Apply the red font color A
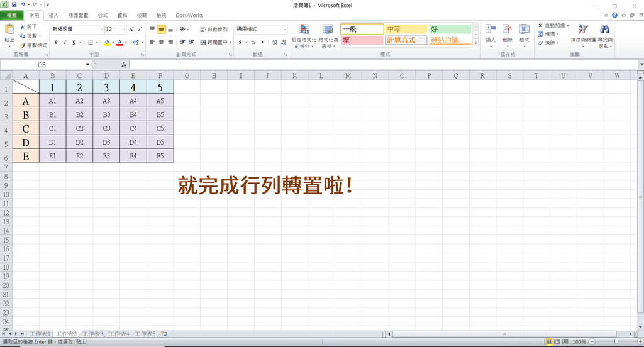Image resolution: width=644 pixels, height=347 pixels. 119,42
